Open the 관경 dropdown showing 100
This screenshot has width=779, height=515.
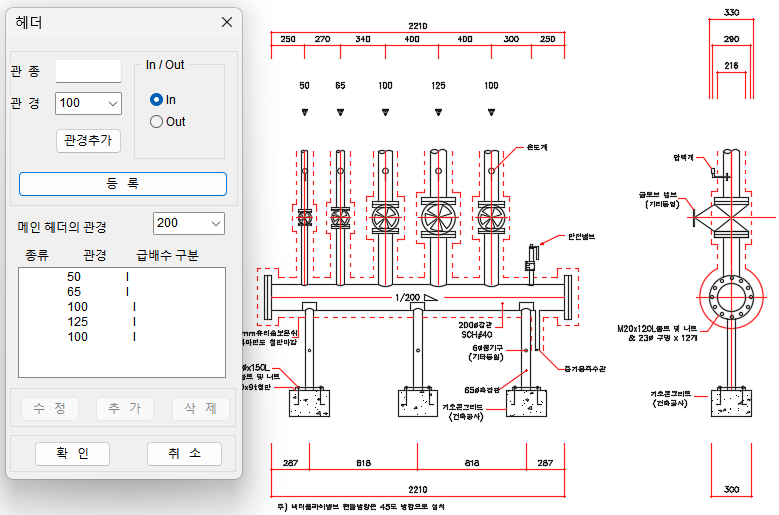pos(88,103)
